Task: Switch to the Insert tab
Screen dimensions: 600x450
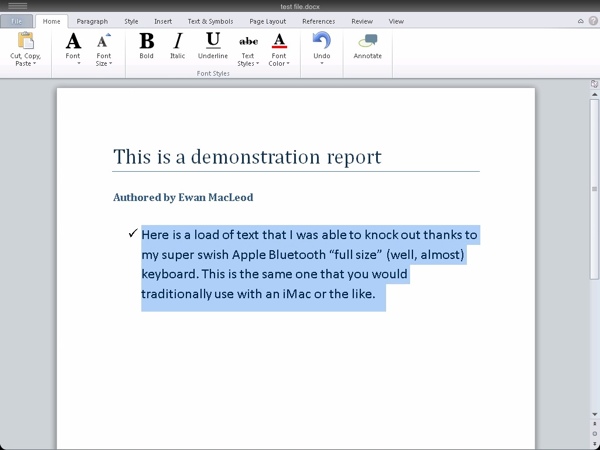Action: click(x=162, y=21)
